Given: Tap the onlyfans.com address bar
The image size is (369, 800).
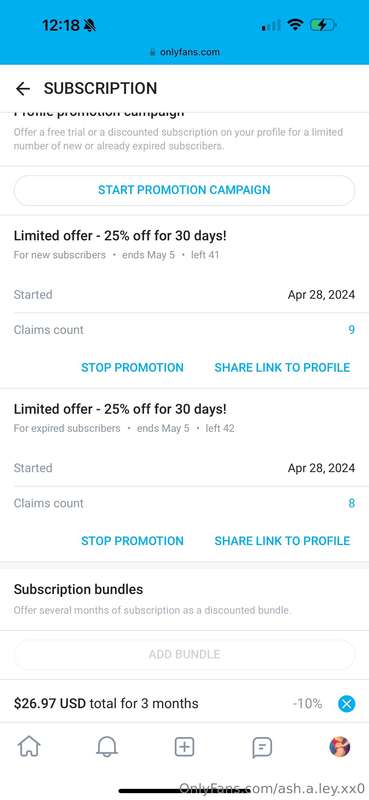Looking at the screenshot, I should pos(184,52).
